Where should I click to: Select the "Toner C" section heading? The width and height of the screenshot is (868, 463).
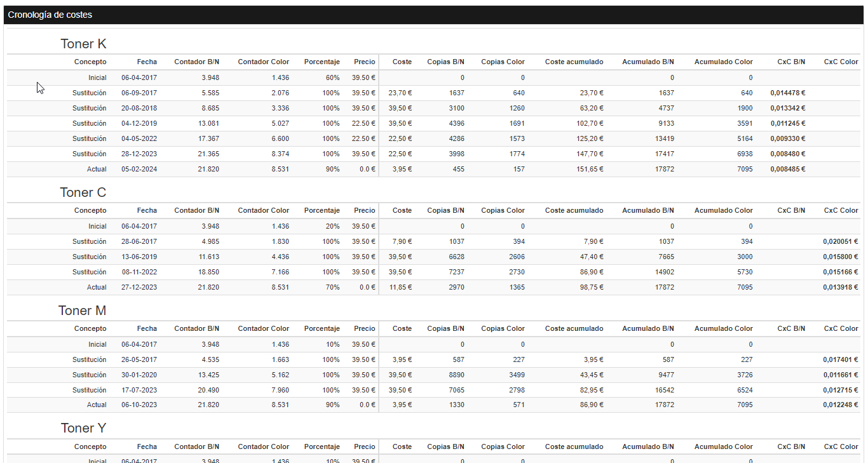tap(83, 192)
